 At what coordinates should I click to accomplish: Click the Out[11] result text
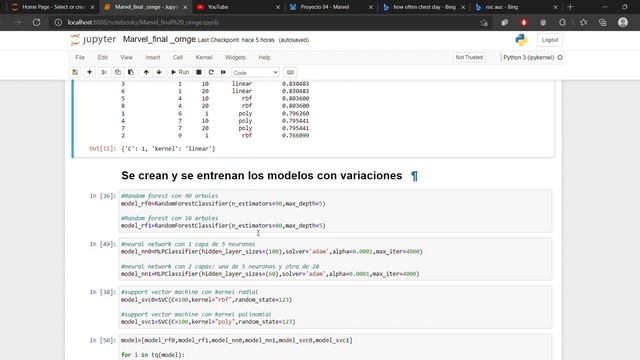(x=168, y=149)
